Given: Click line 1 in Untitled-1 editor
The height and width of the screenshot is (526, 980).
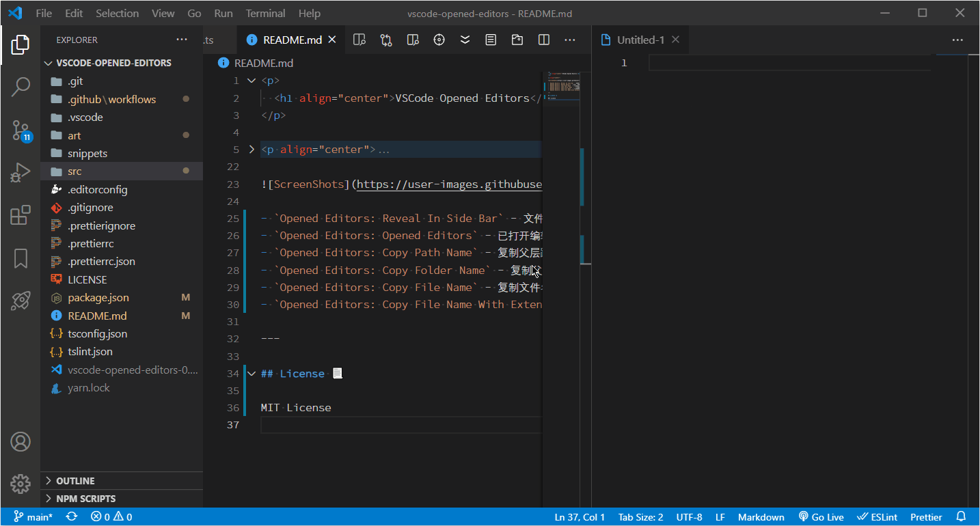Looking at the screenshot, I should pyautogui.click(x=789, y=63).
